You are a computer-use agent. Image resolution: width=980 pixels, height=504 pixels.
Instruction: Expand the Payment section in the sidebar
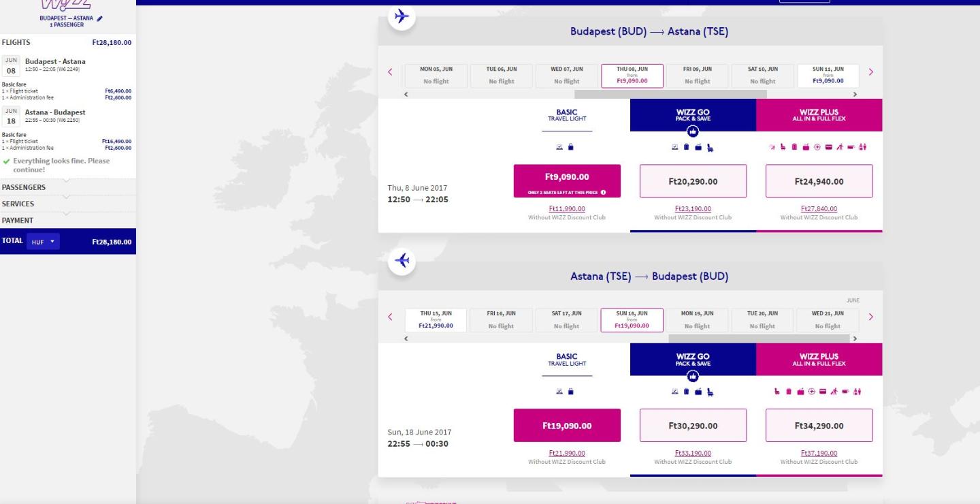(67, 221)
